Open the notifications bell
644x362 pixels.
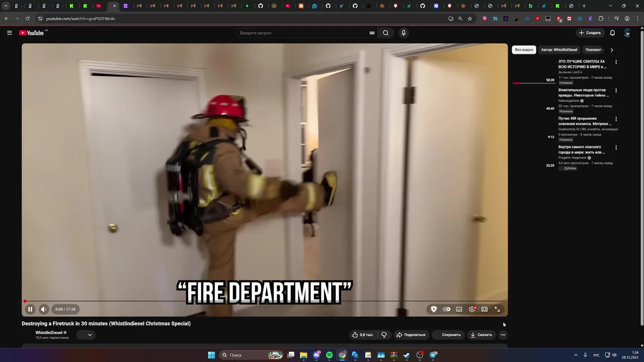click(612, 33)
